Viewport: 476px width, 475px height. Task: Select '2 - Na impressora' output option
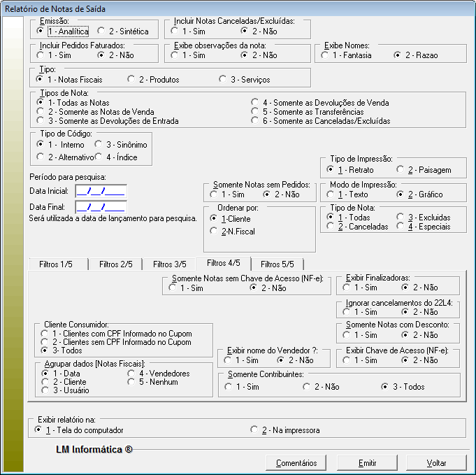click(x=256, y=429)
